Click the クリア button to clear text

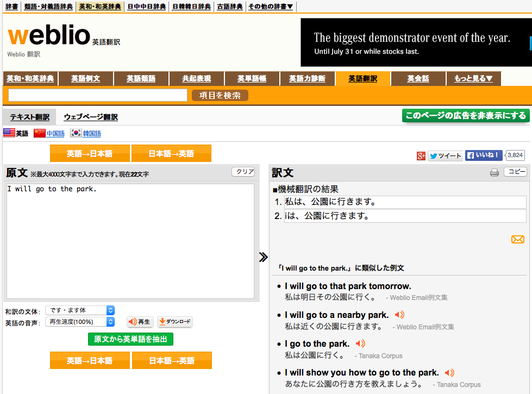point(243,172)
